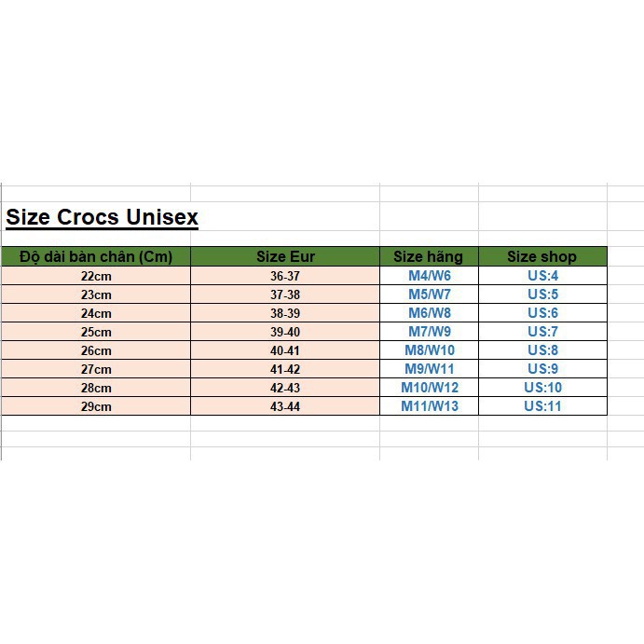Select the Eur size 38-39 cell

coord(285,313)
